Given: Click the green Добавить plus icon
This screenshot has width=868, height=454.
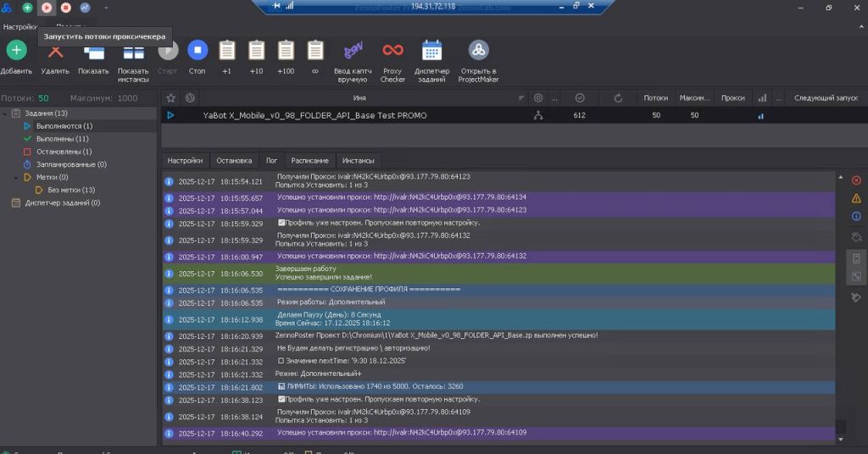Looking at the screenshot, I should (17, 50).
